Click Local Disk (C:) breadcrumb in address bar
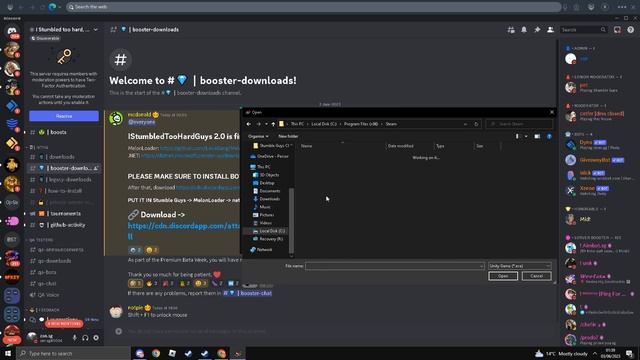The width and height of the screenshot is (640, 360). tap(324, 124)
